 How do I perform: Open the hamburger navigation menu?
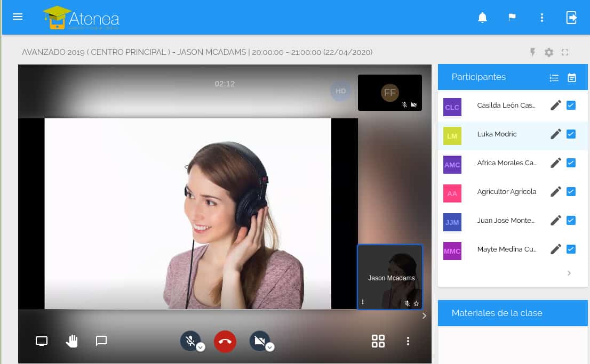pyautogui.click(x=18, y=17)
